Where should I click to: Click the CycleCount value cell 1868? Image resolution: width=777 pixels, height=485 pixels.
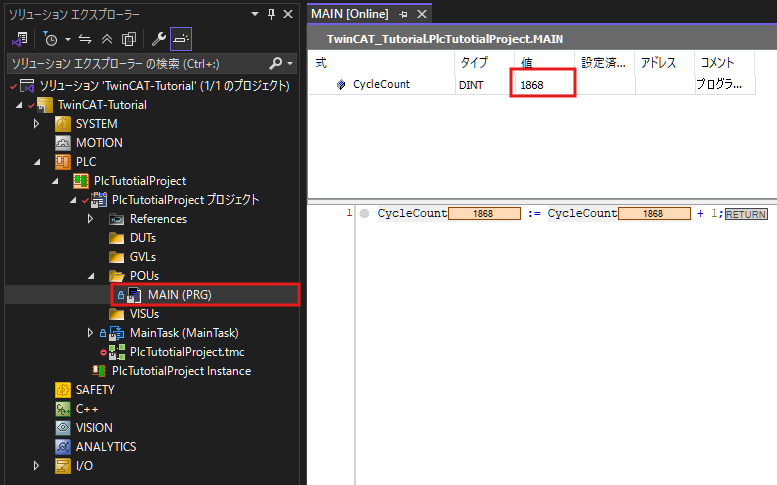click(544, 85)
